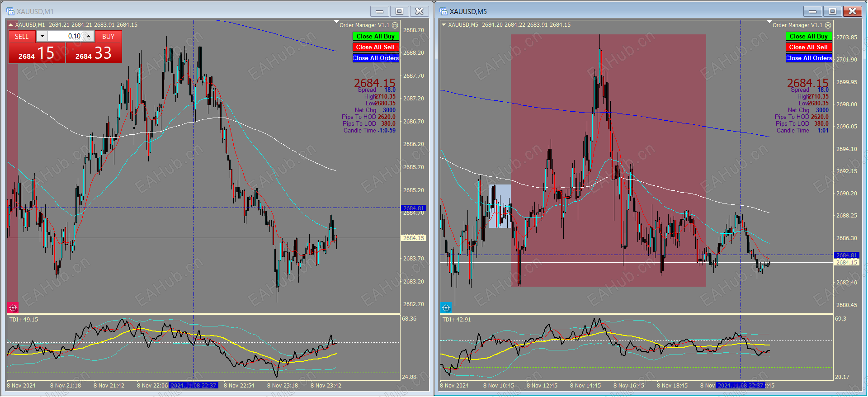This screenshot has width=868, height=397.
Task: Click the Pips To HOD 2620.0 value on M5 chart
Action: pyautogui.click(x=820, y=117)
